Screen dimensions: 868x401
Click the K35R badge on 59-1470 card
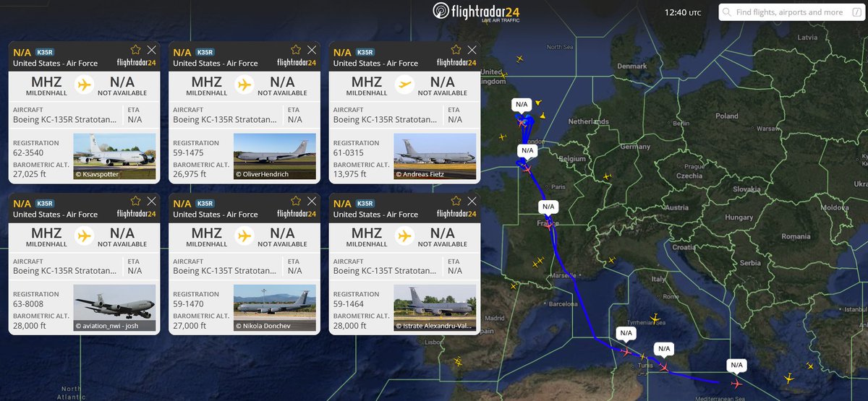pos(205,204)
